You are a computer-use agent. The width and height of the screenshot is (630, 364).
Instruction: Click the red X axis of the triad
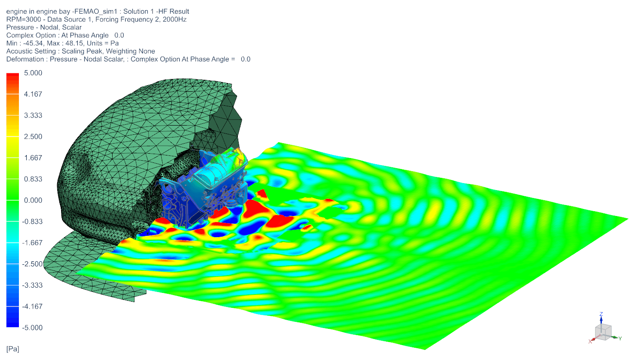click(593, 340)
